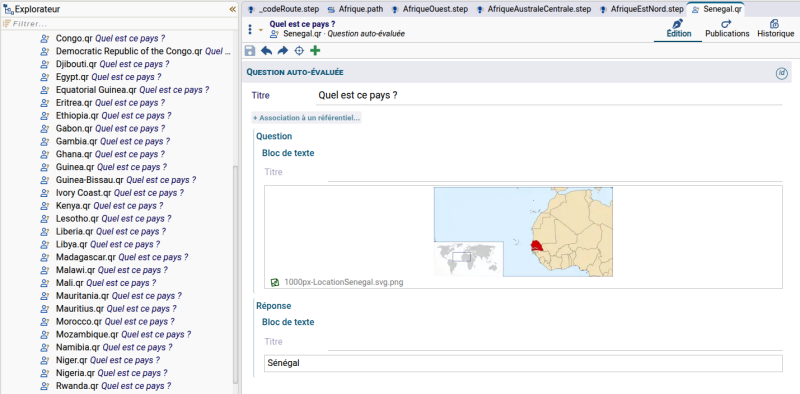
Task: Collapse the Explorateur panel with double chevron
Action: coord(233,9)
